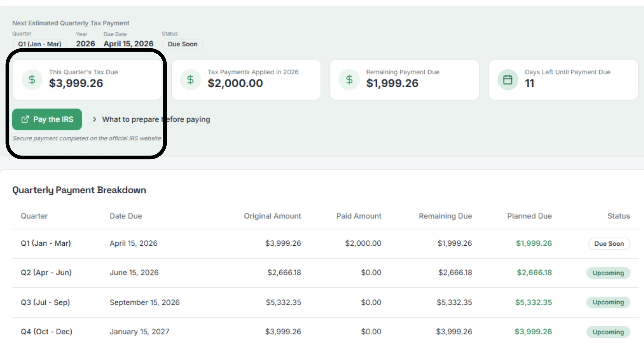The width and height of the screenshot is (644, 362).
Task: Click planned due $3,999.26 in Q4 row
Action: pos(533,331)
